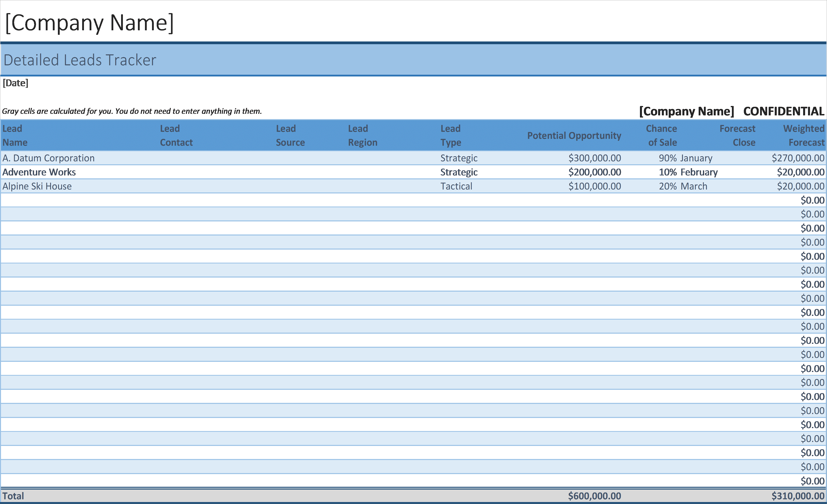Click the Tactical lead type cell
The height and width of the screenshot is (504, 827).
[456, 186]
